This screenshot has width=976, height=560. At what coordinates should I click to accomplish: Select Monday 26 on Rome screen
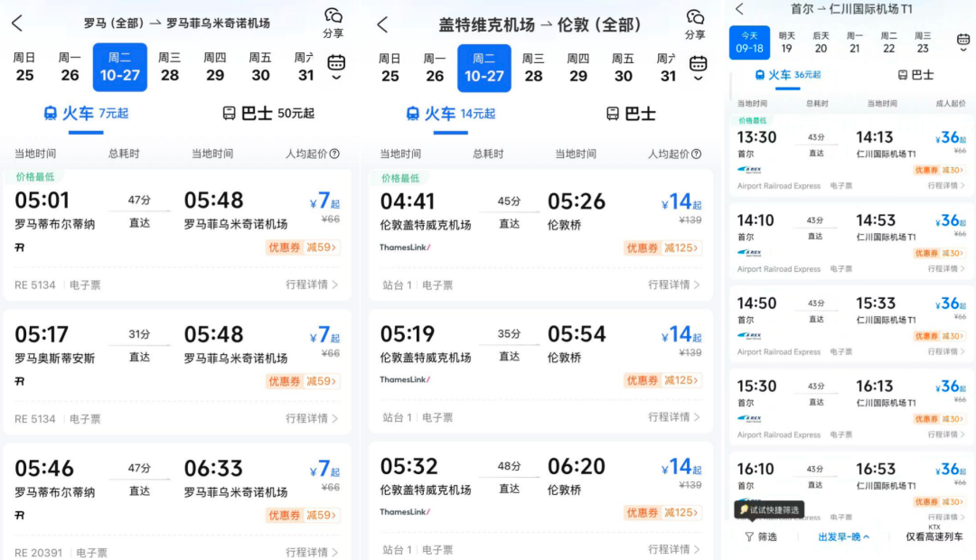pyautogui.click(x=70, y=67)
